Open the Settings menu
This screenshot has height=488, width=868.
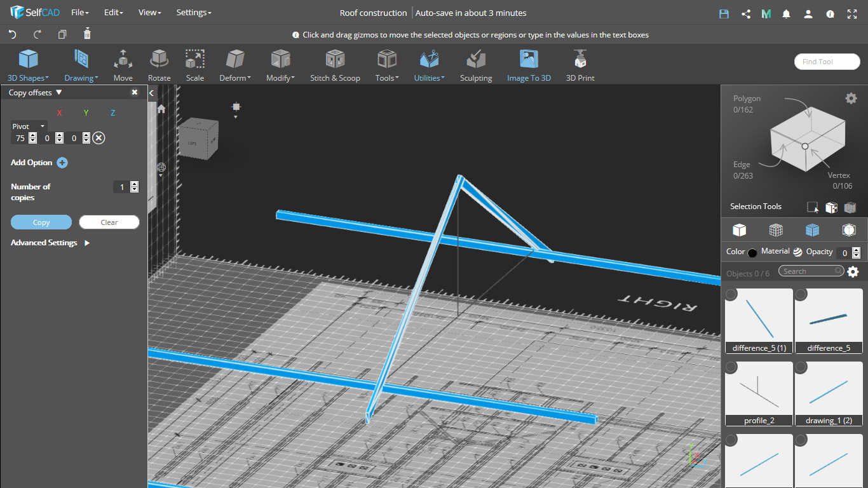point(194,13)
